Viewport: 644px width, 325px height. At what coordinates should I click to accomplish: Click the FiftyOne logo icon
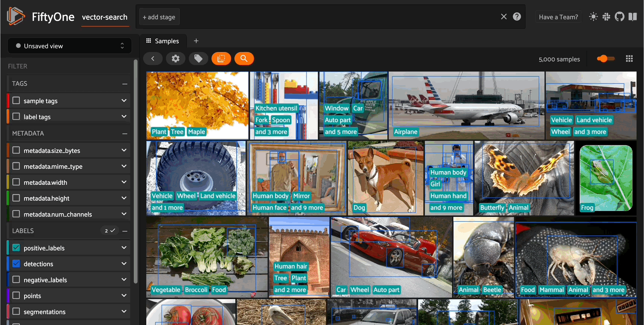16,16
